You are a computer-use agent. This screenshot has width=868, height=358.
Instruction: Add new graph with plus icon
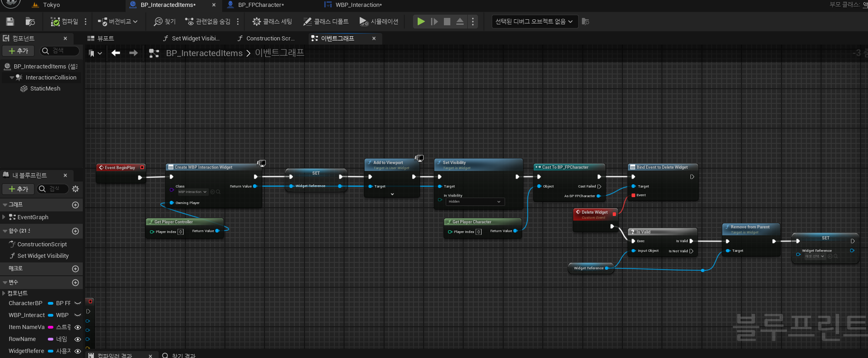[x=76, y=205]
